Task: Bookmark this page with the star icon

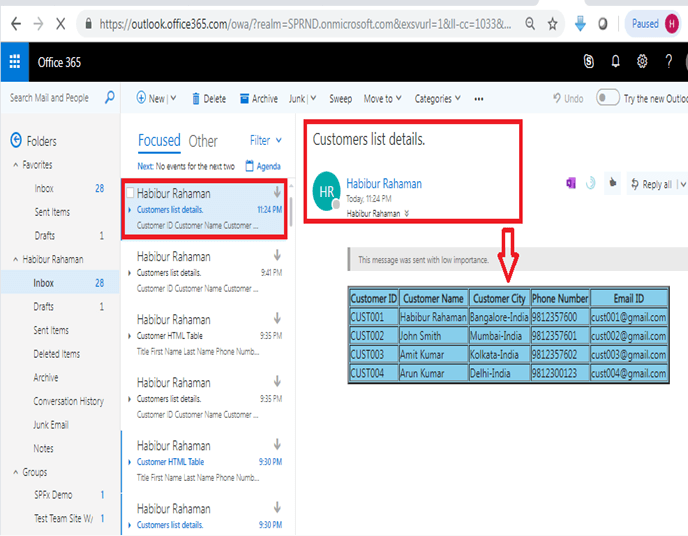Action: coord(552,24)
